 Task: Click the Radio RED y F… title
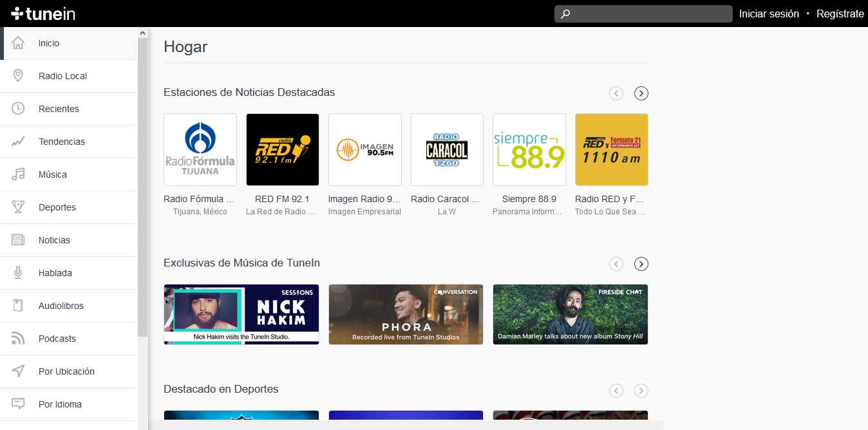610,199
